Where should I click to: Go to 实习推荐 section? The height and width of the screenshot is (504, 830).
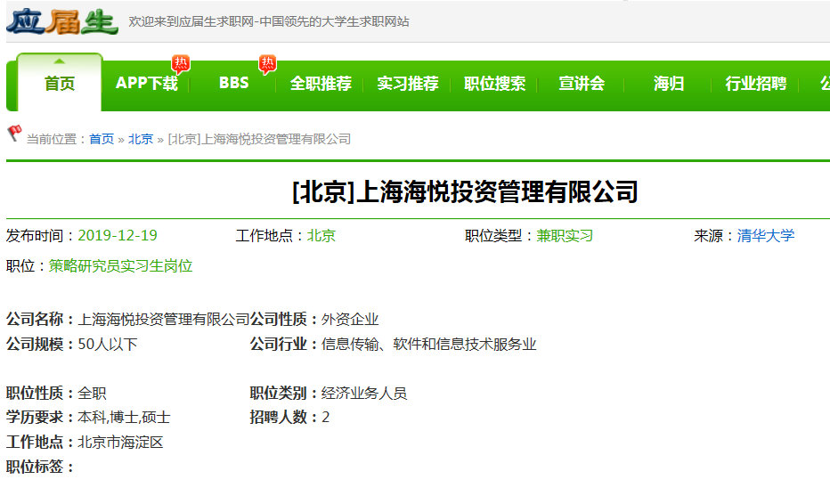(408, 83)
